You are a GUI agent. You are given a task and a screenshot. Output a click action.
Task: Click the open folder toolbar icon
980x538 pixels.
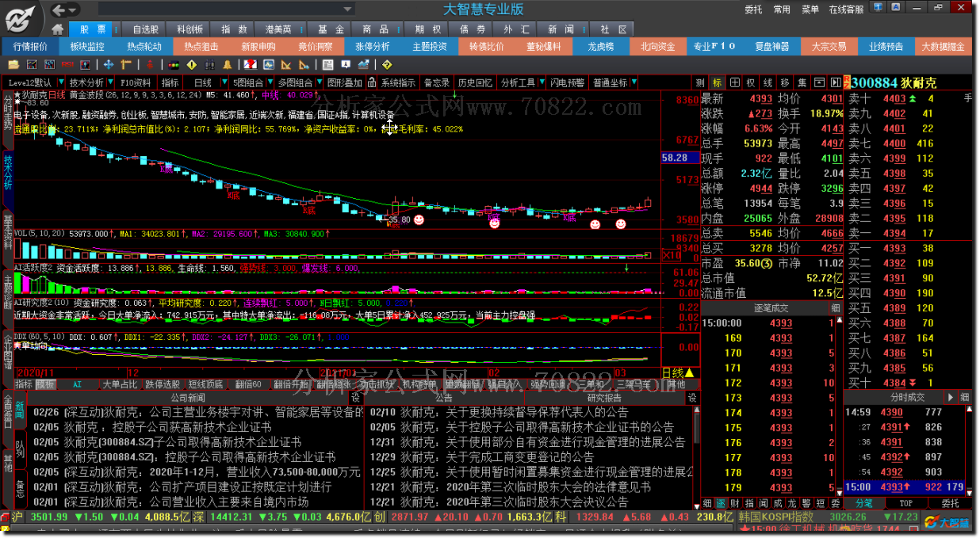coord(13,64)
